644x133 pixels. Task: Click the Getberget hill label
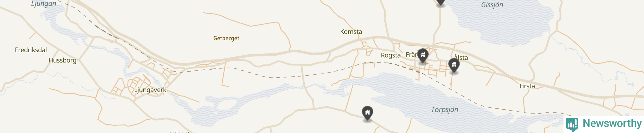point(226,38)
